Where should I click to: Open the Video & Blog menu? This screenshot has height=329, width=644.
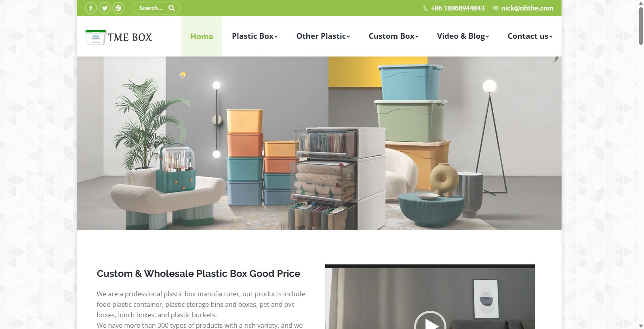(463, 36)
